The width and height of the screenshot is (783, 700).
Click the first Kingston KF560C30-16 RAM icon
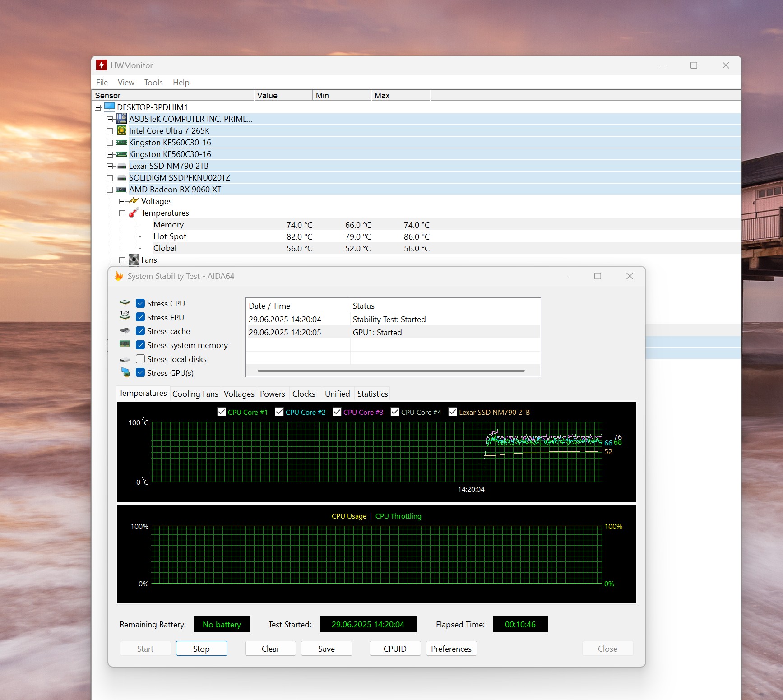pos(121,142)
